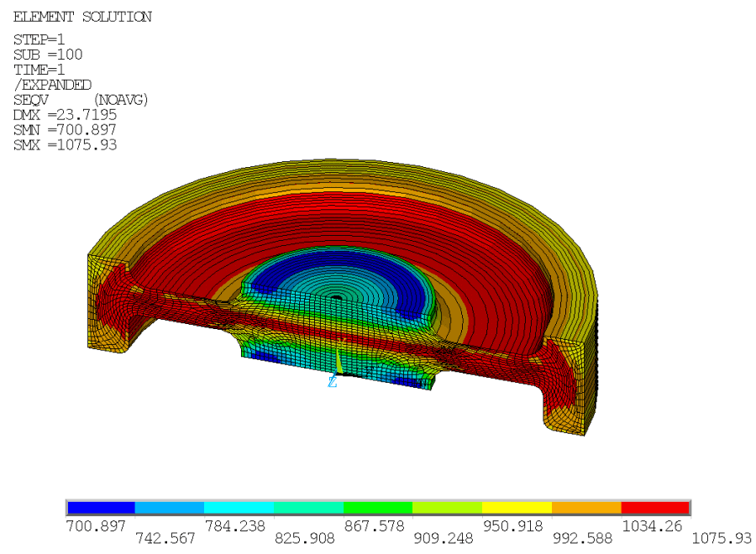756x554 pixels.
Task: Click the green 867.578 color band
Action: (x=376, y=508)
